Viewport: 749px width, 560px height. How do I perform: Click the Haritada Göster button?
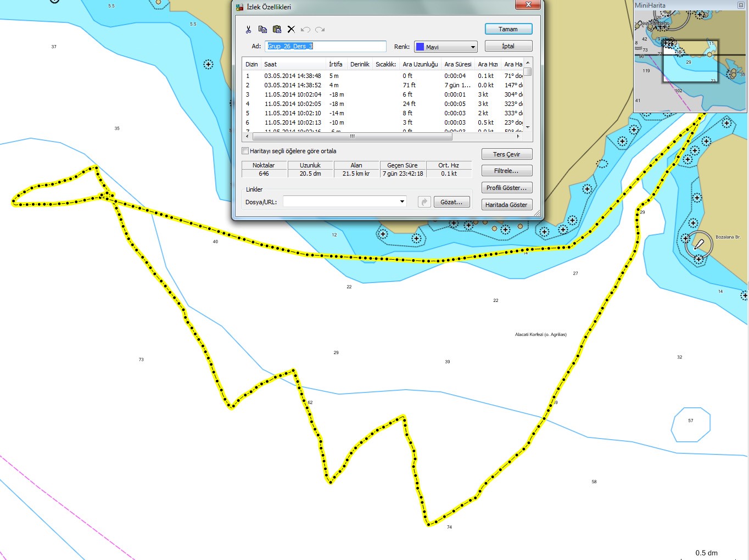[507, 205]
